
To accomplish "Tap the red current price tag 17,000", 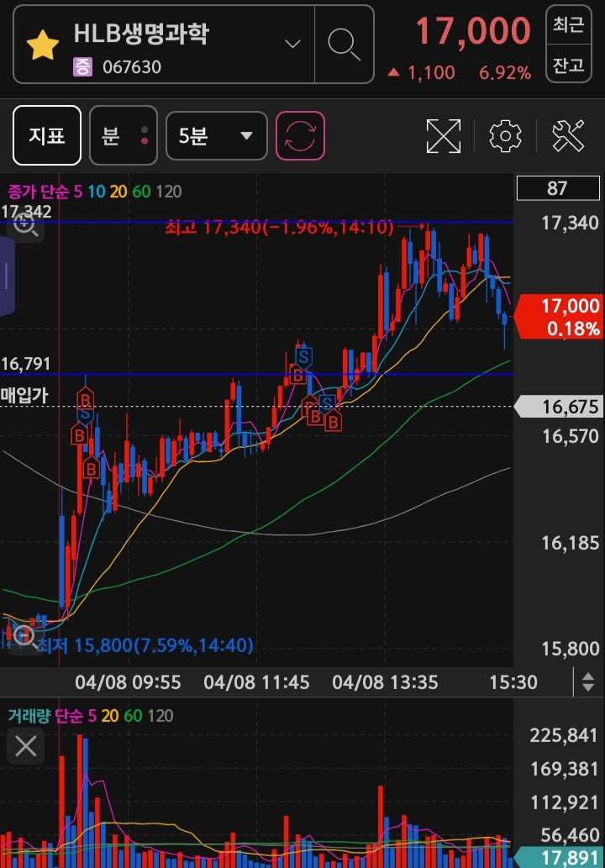I will 559,317.
